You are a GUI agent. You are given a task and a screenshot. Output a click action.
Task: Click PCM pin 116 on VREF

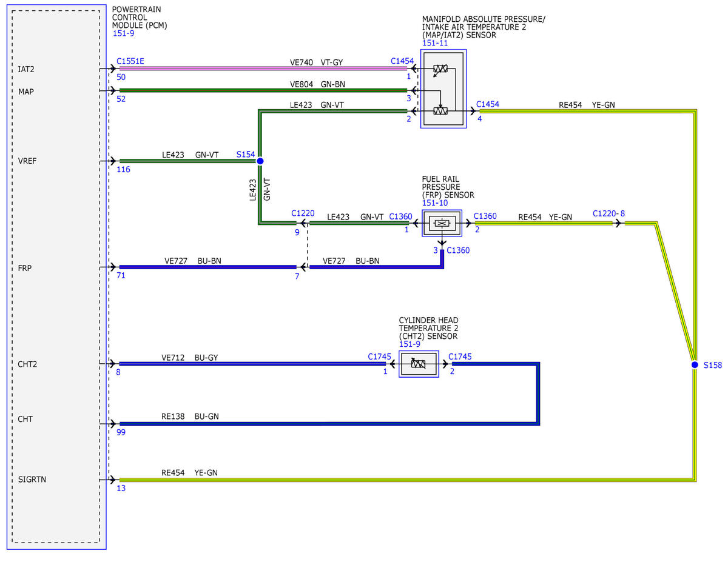pos(124,170)
